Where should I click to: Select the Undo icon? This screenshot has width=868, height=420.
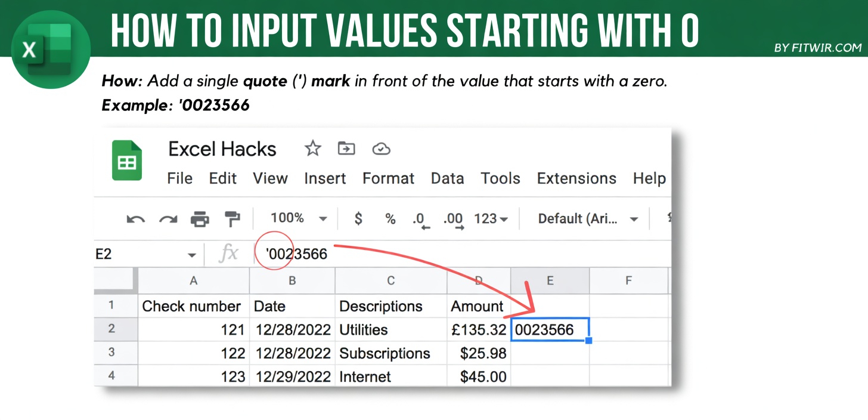[136, 219]
